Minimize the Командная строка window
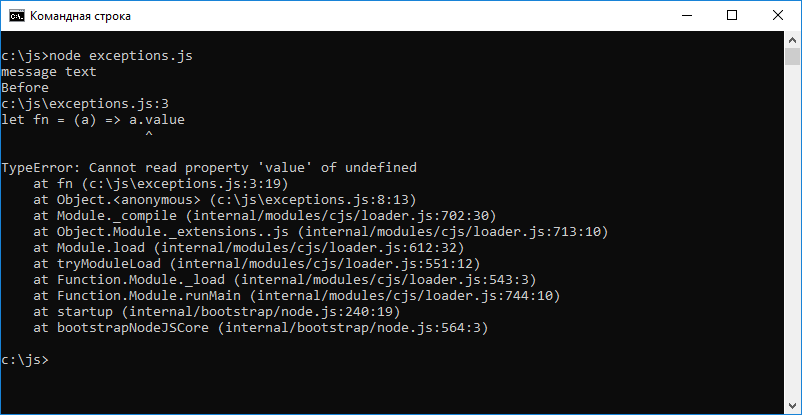Screen dimensions: 802x415 pos(686,16)
